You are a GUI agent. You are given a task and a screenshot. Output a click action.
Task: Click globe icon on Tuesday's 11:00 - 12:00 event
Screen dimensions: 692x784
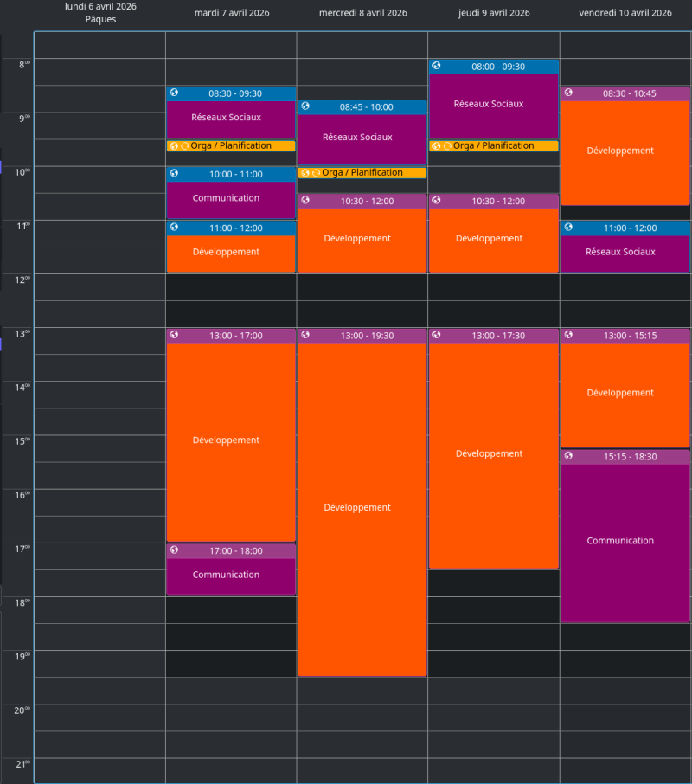pyautogui.click(x=174, y=227)
